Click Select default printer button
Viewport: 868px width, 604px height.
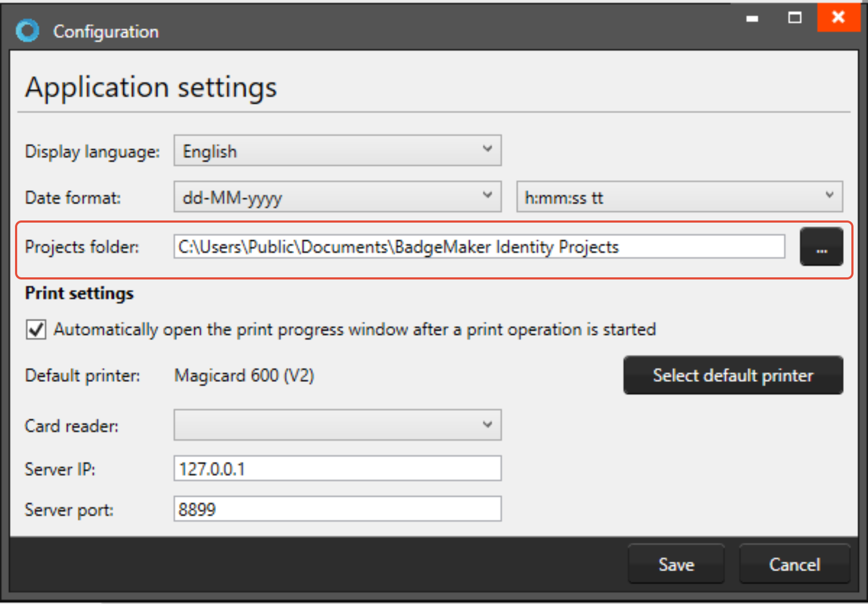[733, 375]
